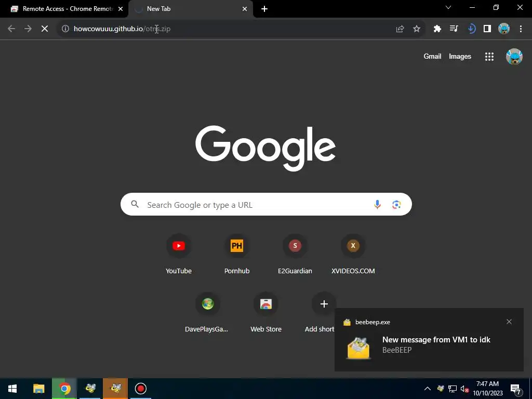Open Chrome three-dot menu
The height and width of the screenshot is (399, 532).
(521, 29)
